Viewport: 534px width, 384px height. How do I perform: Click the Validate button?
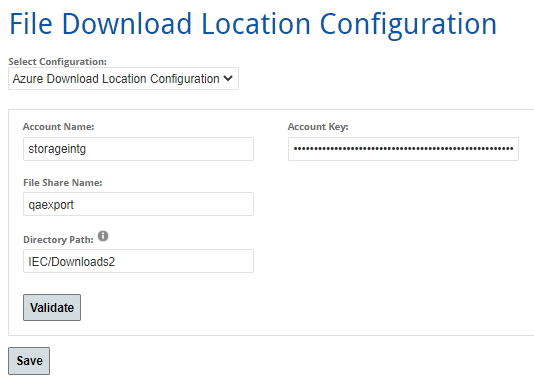[x=52, y=308]
